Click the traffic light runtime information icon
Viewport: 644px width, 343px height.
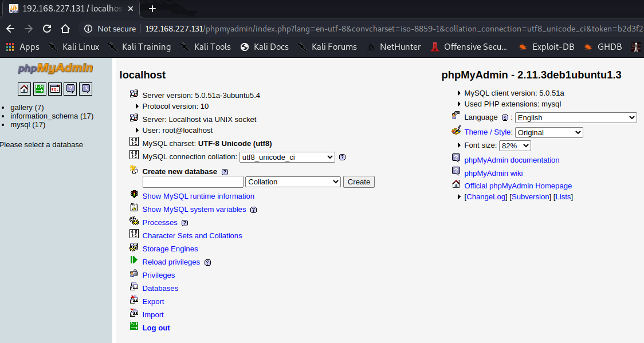[134, 194]
